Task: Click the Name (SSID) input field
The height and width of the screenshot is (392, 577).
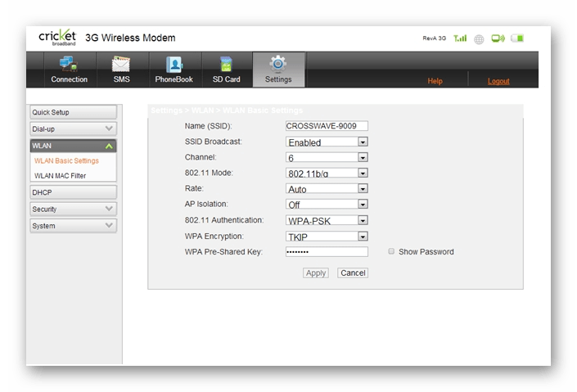Action: point(327,126)
